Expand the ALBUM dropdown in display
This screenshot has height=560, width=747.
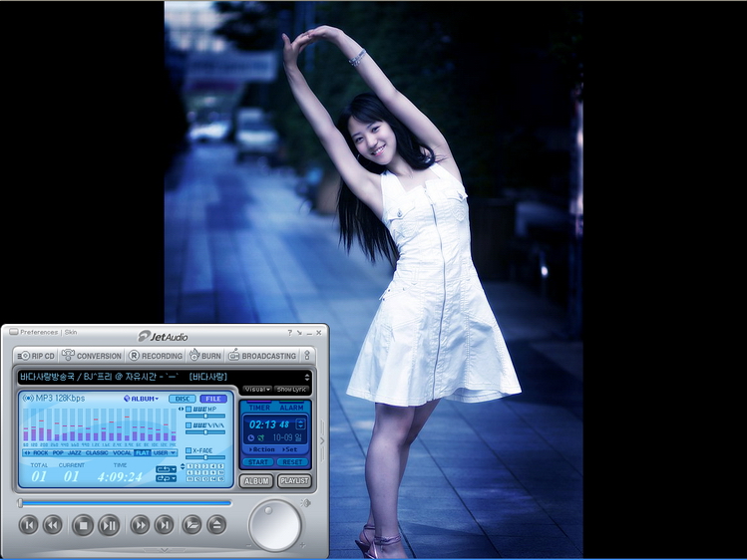pyautogui.click(x=142, y=399)
